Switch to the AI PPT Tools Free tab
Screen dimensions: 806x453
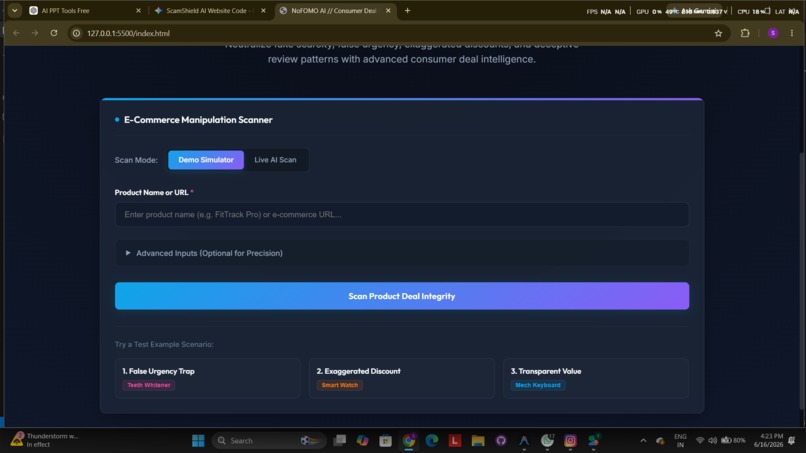coord(85,10)
